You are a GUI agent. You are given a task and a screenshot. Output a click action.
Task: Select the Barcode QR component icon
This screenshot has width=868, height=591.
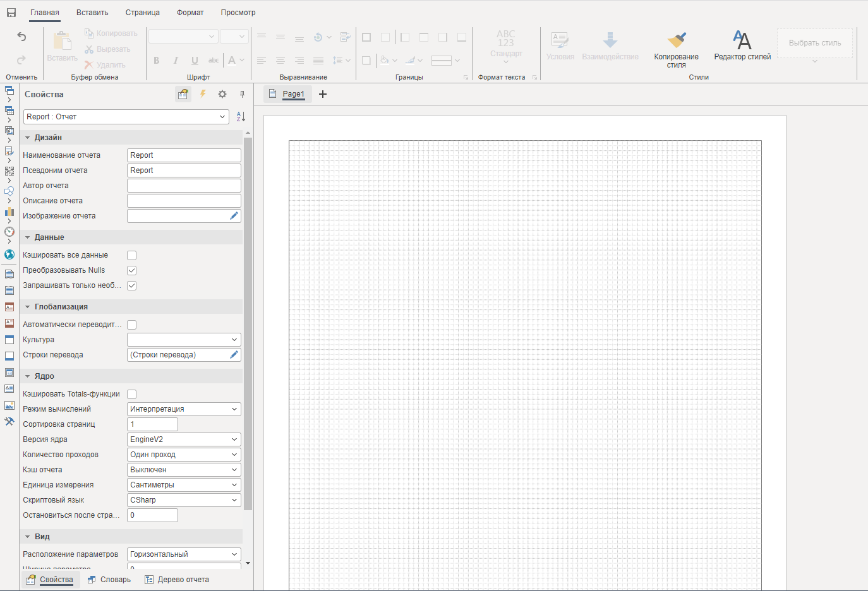9,171
